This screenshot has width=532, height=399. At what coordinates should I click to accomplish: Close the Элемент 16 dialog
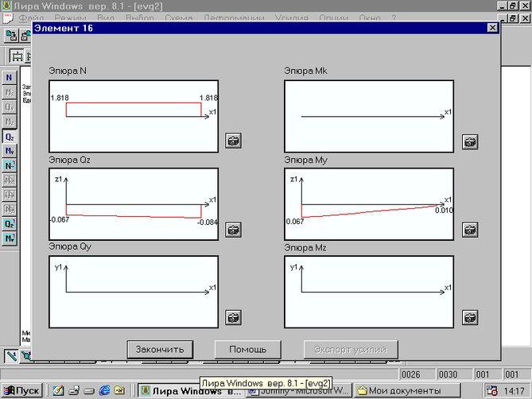coord(492,28)
